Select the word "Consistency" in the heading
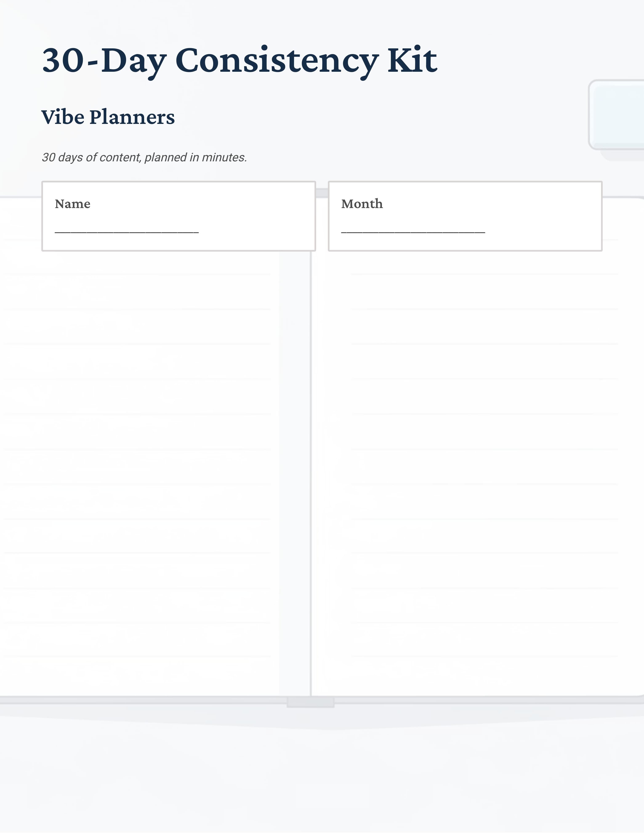The width and height of the screenshot is (644, 833). 277,60
